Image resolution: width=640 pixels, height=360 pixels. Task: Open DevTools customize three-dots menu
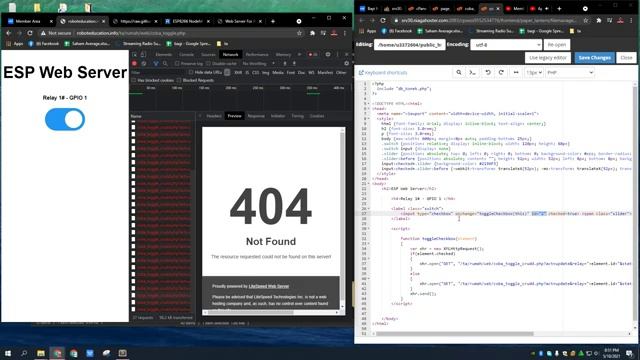point(338,54)
